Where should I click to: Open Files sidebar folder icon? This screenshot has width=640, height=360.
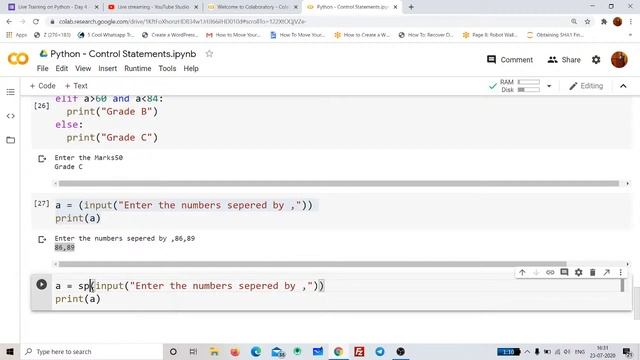coord(11,140)
